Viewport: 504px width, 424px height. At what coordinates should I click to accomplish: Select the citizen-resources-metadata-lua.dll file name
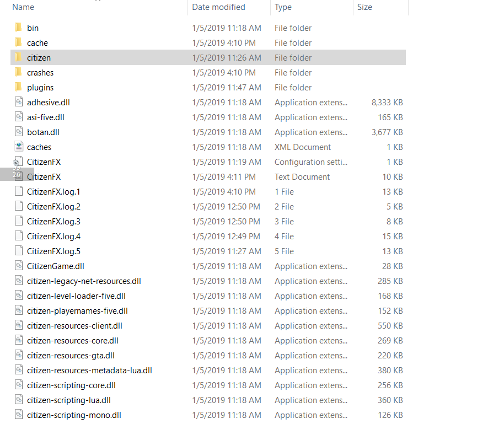click(x=89, y=371)
